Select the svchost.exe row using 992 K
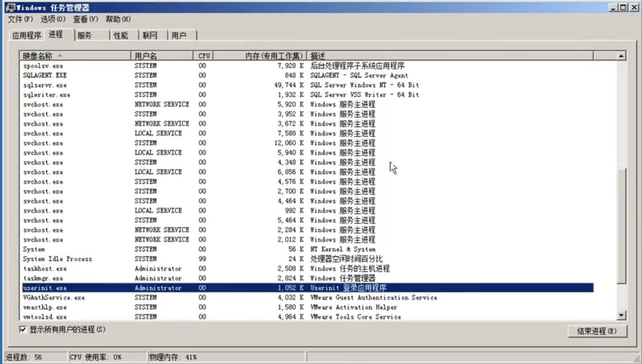642x364 pixels. coord(308,210)
